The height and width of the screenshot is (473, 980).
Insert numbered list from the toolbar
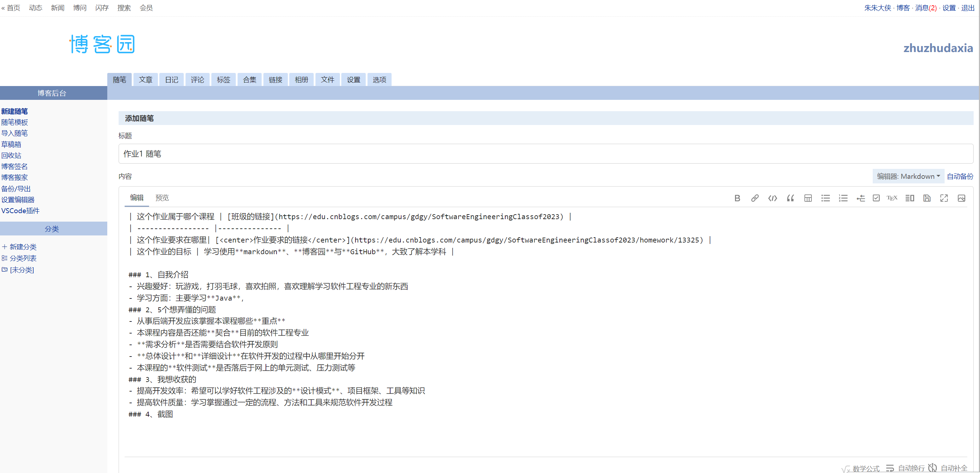tap(843, 198)
